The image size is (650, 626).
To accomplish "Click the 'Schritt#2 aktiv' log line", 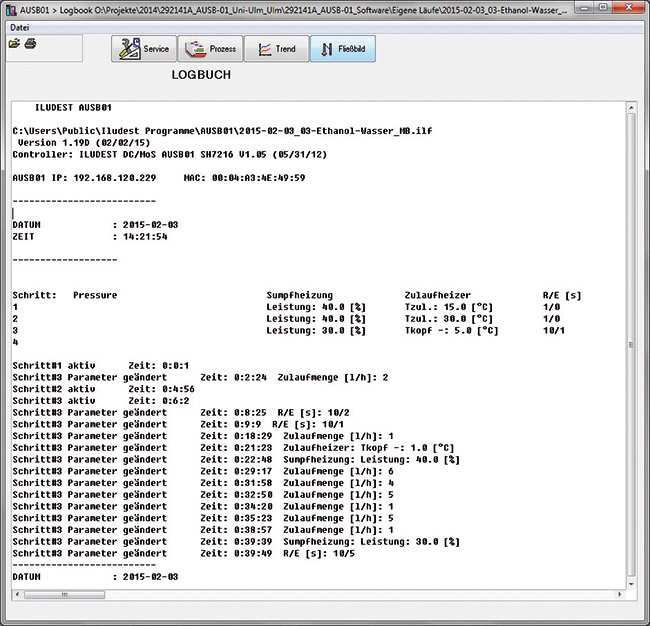I will (x=103, y=389).
